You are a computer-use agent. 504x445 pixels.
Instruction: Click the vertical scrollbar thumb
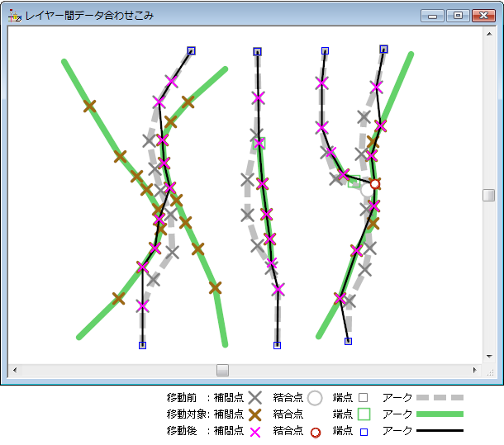click(x=489, y=195)
